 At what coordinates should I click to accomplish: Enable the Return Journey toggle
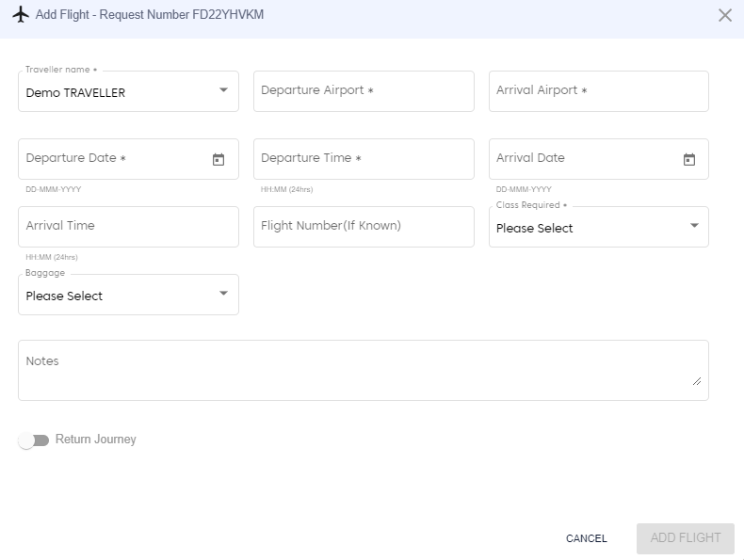pos(34,440)
